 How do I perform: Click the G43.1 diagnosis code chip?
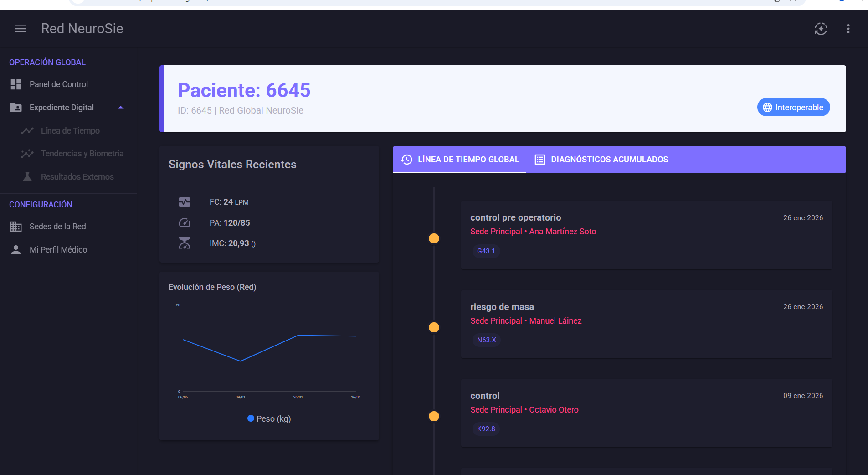point(486,251)
